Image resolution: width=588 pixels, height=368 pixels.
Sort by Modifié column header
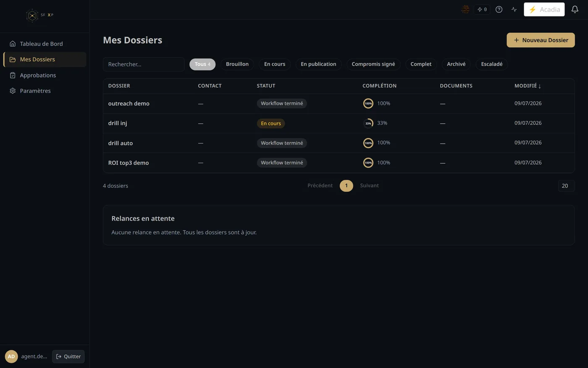click(528, 86)
